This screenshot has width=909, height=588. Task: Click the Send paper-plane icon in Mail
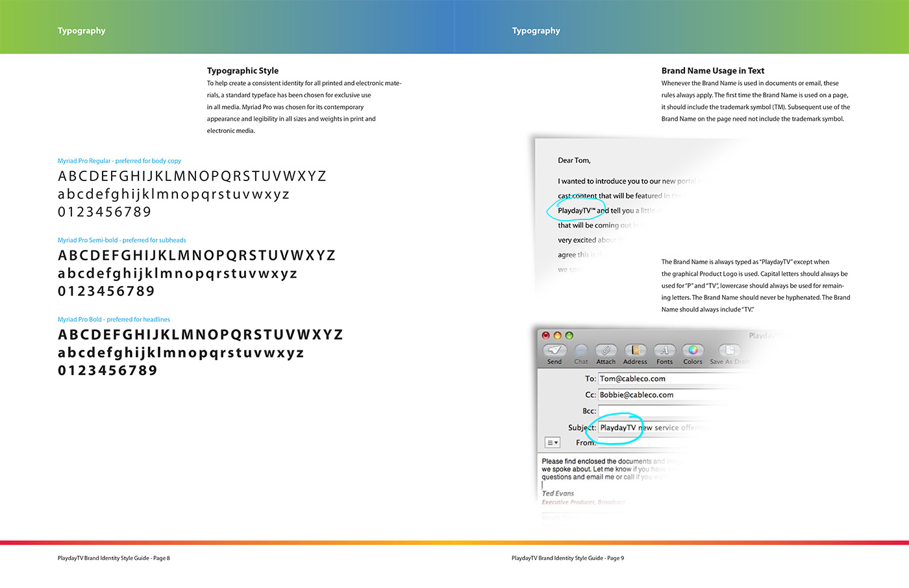click(x=554, y=350)
